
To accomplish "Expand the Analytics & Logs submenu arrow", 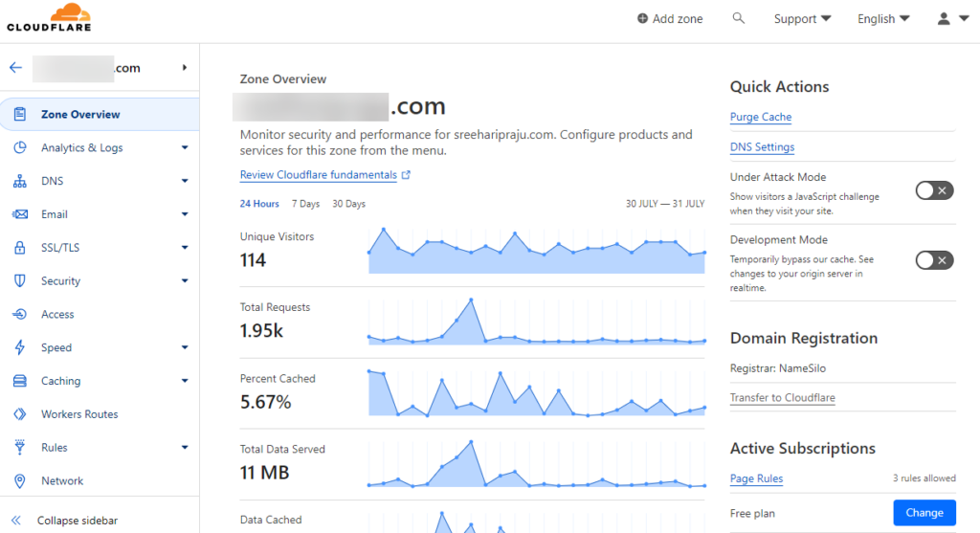I will pos(185,147).
